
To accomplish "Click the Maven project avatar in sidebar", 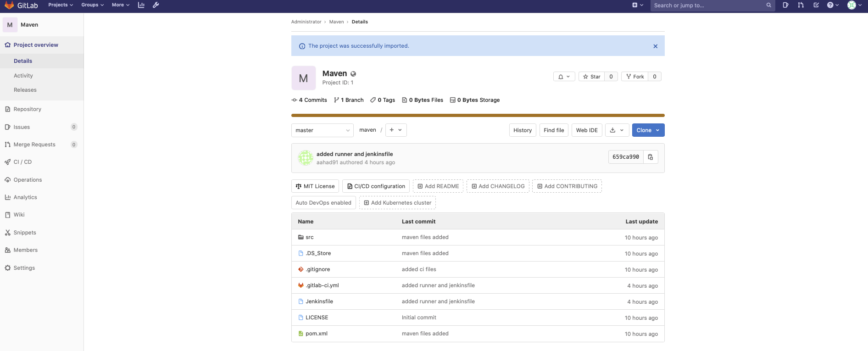I will [x=10, y=25].
